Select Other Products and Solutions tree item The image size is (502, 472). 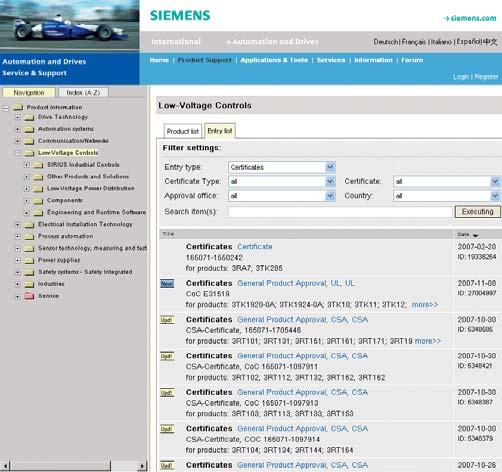(x=88, y=177)
